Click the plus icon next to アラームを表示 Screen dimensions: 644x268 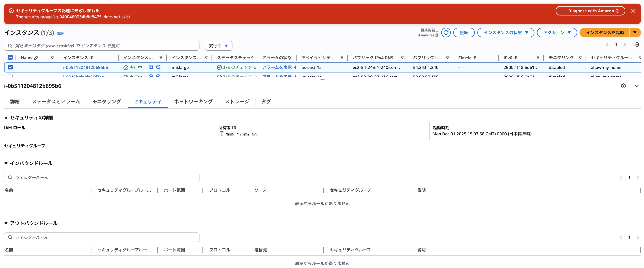click(295, 67)
